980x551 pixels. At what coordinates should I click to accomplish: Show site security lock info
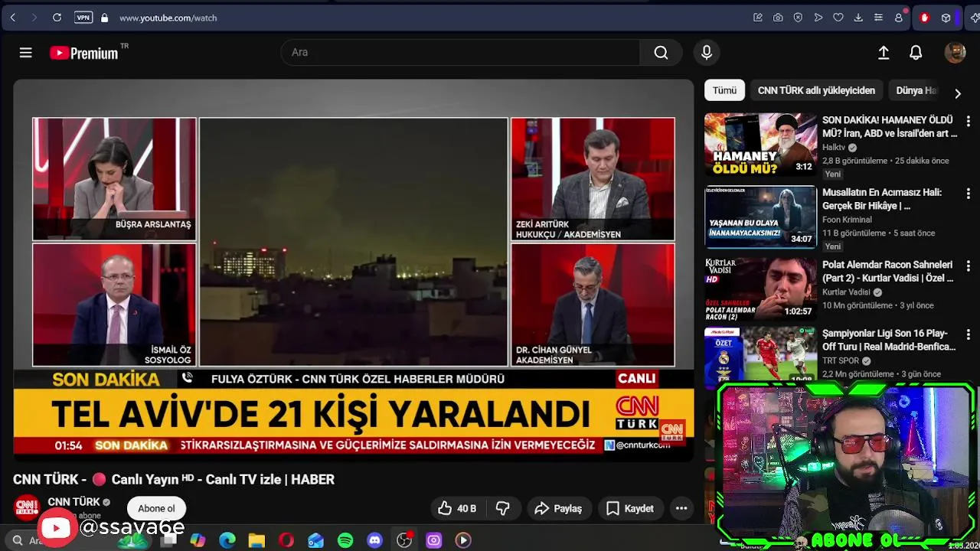pyautogui.click(x=104, y=18)
